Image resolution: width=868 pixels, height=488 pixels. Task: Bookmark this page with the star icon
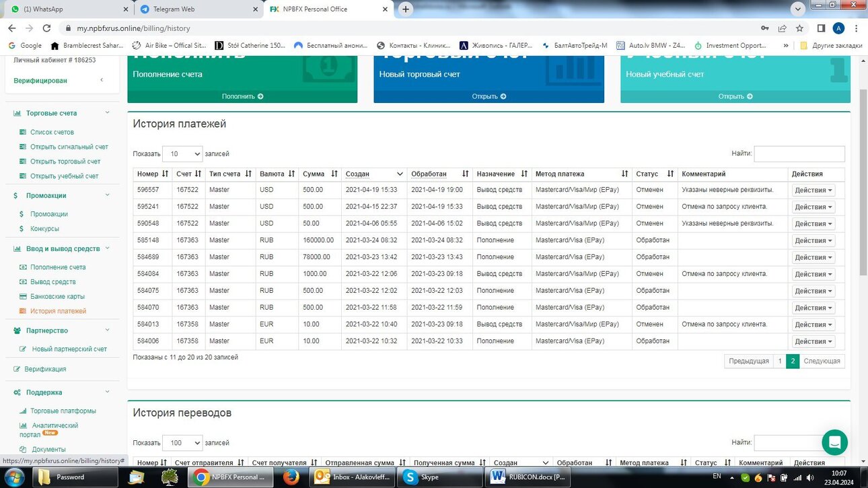pyautogui.click(x=799, y=28)
